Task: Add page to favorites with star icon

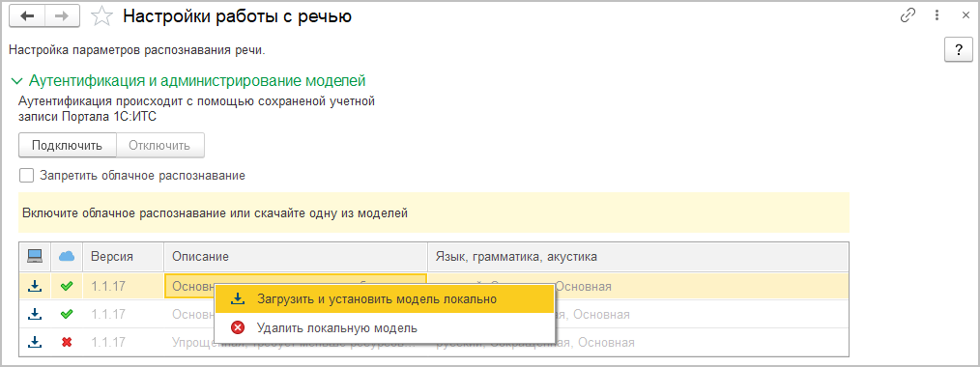Action: pyautogui.click(x=100, y=16)
